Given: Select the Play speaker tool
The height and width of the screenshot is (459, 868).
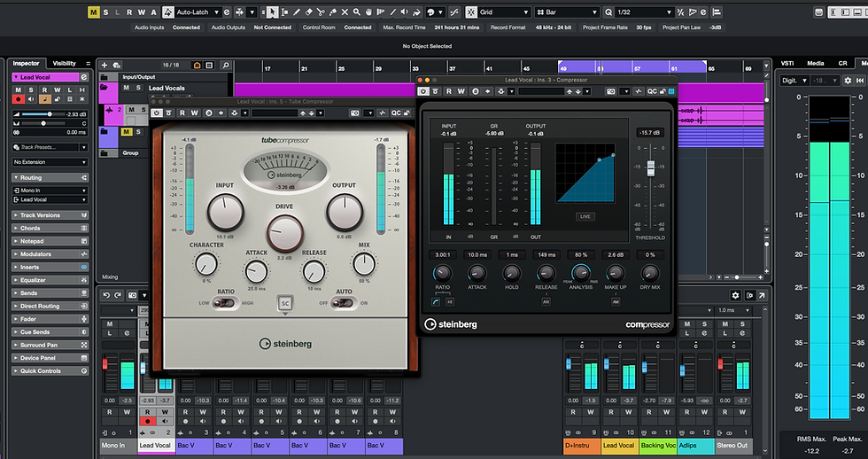Looking at the screenshot, I should (x=405, y=12).
